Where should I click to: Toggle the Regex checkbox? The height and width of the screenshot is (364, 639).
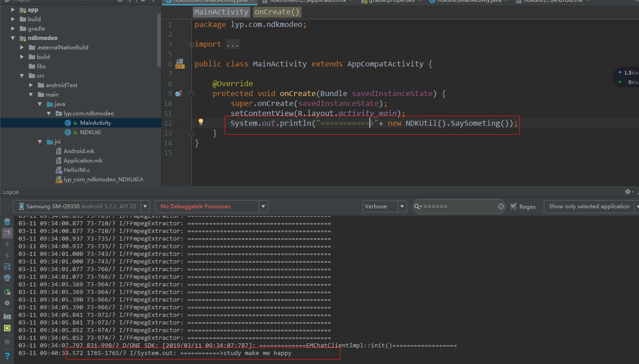[514, 206]
